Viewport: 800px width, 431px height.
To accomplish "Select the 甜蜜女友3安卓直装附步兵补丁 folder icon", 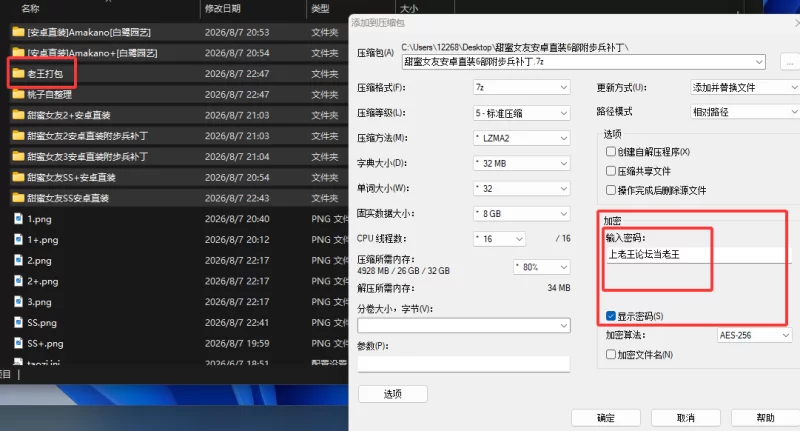I will [18, 157].
